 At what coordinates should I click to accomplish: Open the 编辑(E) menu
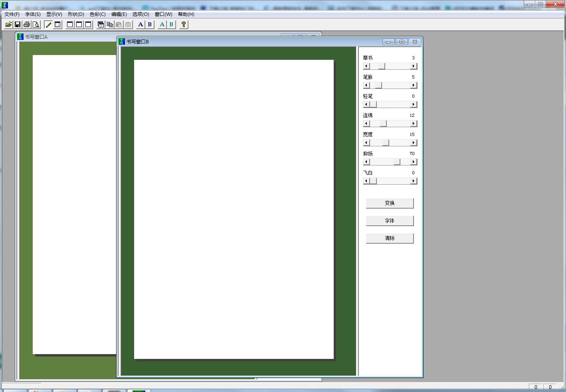[119, 14]
